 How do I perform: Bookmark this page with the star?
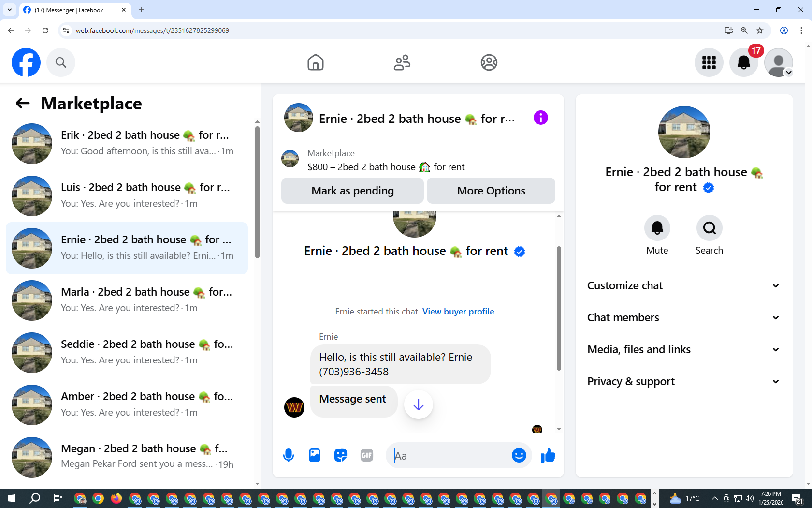(760, 30)
